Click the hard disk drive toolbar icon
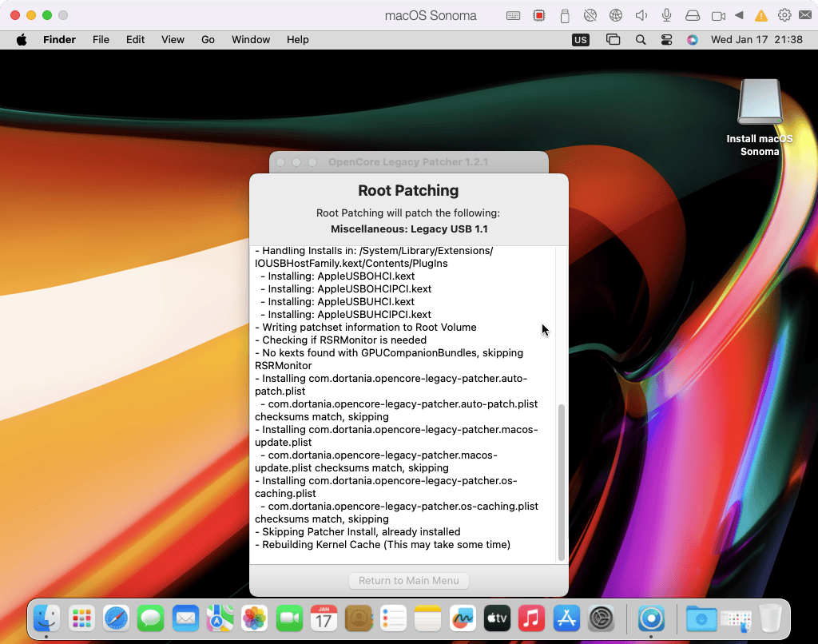This screenshot has height=644, width=818. click(x=693, y=15)
